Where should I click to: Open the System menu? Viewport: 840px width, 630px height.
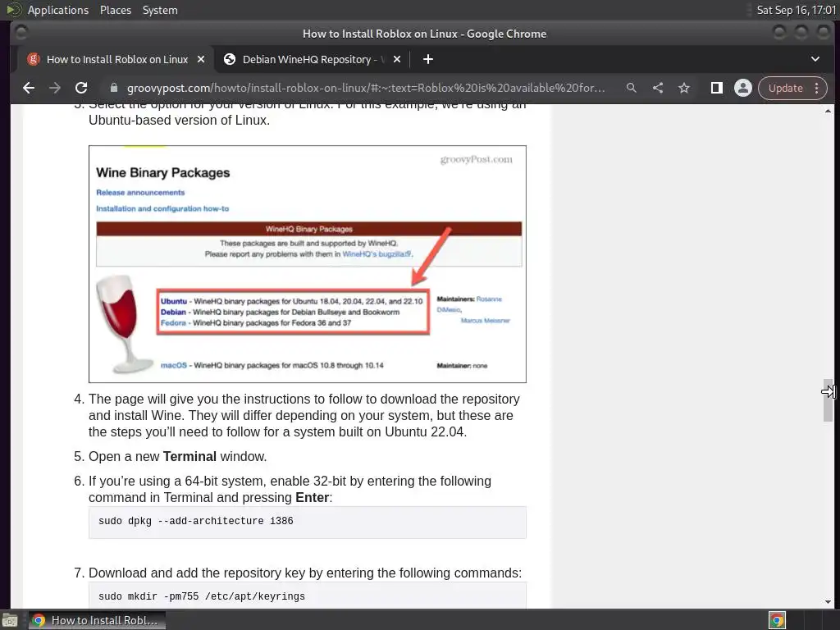[x=160, y=10]
